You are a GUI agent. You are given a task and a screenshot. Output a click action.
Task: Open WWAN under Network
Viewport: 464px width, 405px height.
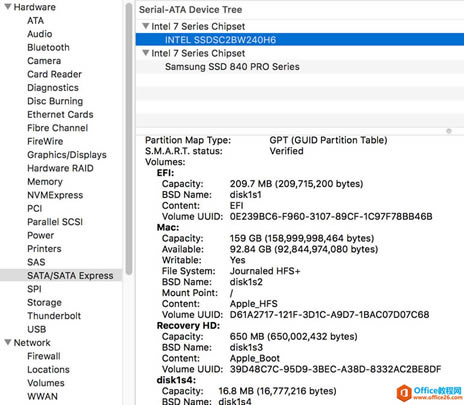pyautogui.click(x=42, y=396)
